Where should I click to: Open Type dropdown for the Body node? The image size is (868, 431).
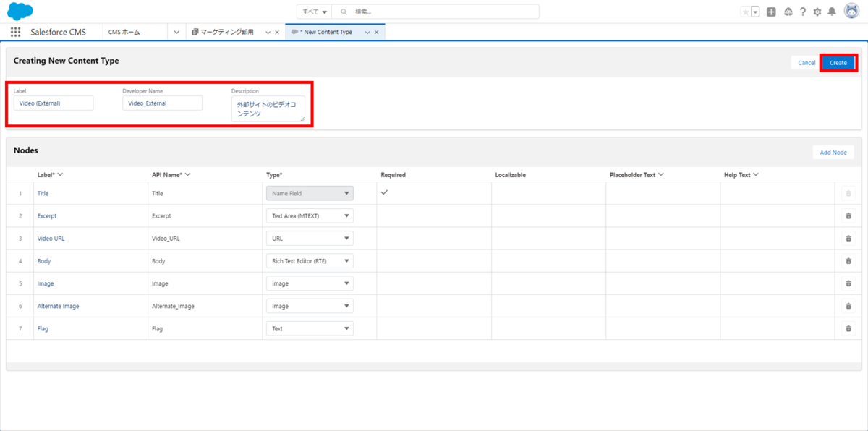(310, 261)
